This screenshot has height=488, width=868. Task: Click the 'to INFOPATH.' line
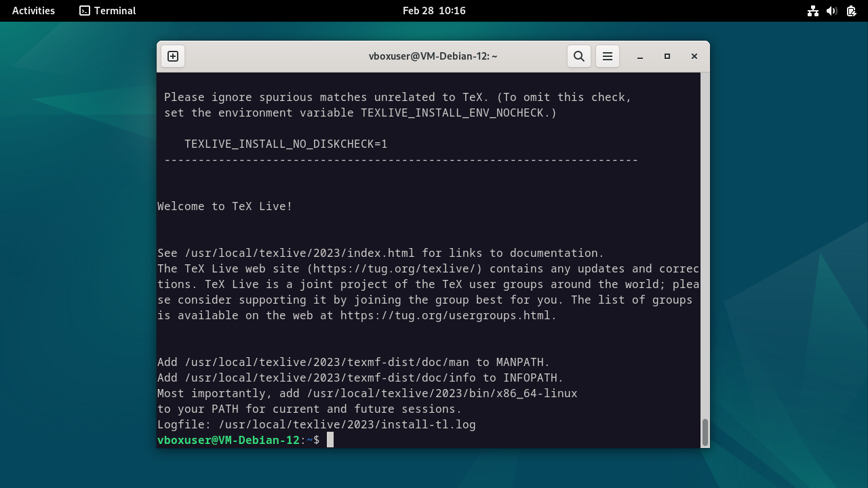click(x=361, y=378)
